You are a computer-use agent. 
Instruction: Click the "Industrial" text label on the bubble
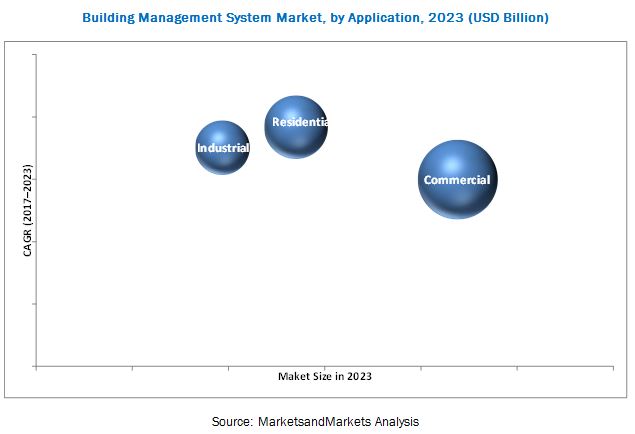click(x=222, y=148)
